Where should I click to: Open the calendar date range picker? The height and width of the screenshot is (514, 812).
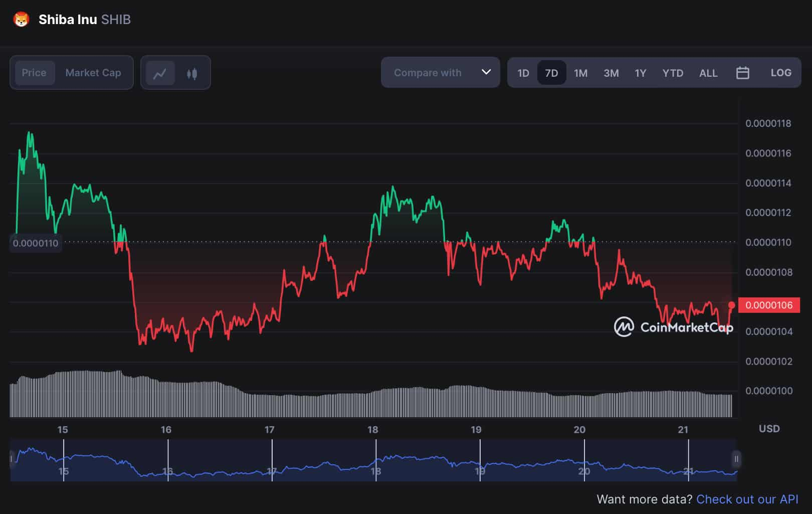coord(742,73)
